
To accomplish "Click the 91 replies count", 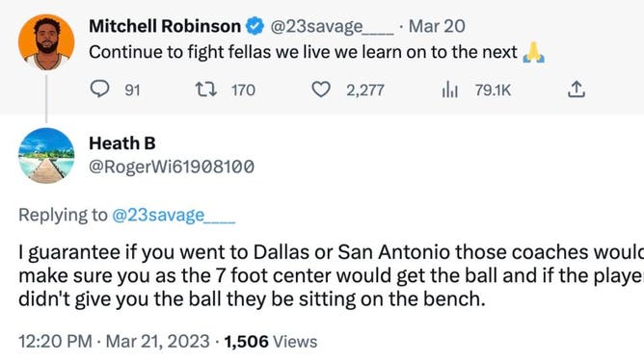I will 132,90.
